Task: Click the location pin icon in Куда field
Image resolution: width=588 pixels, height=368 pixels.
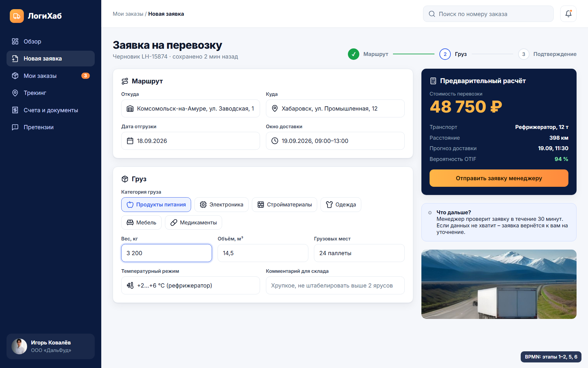Action: (x=275, y=109)
